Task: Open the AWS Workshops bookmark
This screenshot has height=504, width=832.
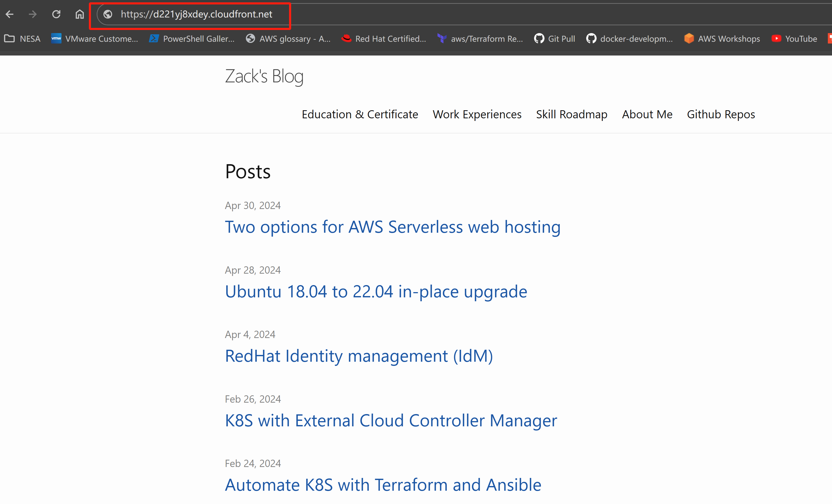Action: [722, 39]
